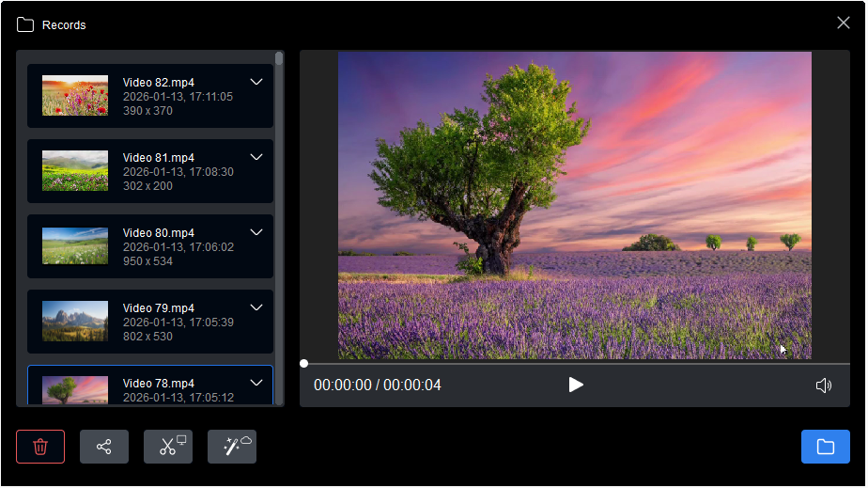Viewport: 868px width, 488px height.
Task: Click the Video 79.mp4 mountain thumbnail
Action: [75, 322]
